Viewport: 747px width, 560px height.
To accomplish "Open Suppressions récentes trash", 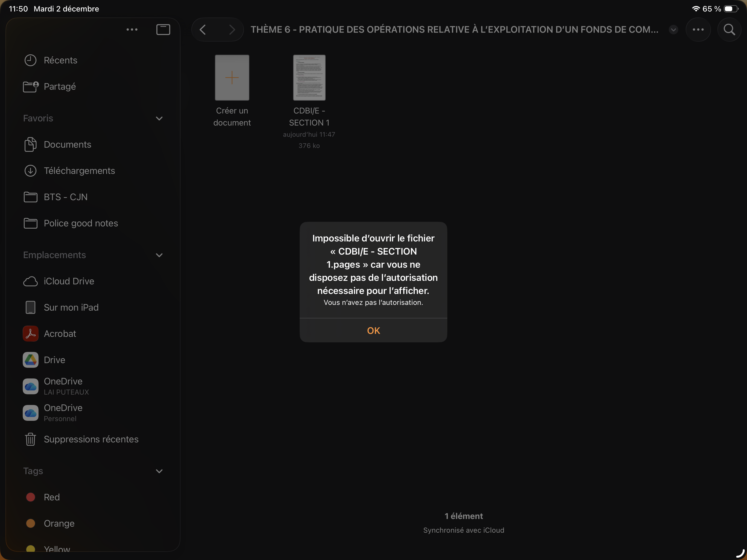I will point(91,439).
